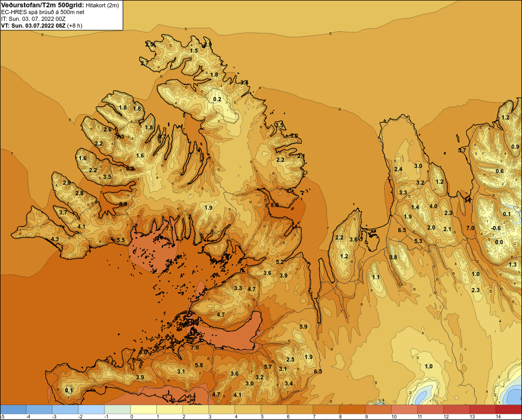
Task: Click the '0.2' temperature value on the map
Action: coord(217,99)
